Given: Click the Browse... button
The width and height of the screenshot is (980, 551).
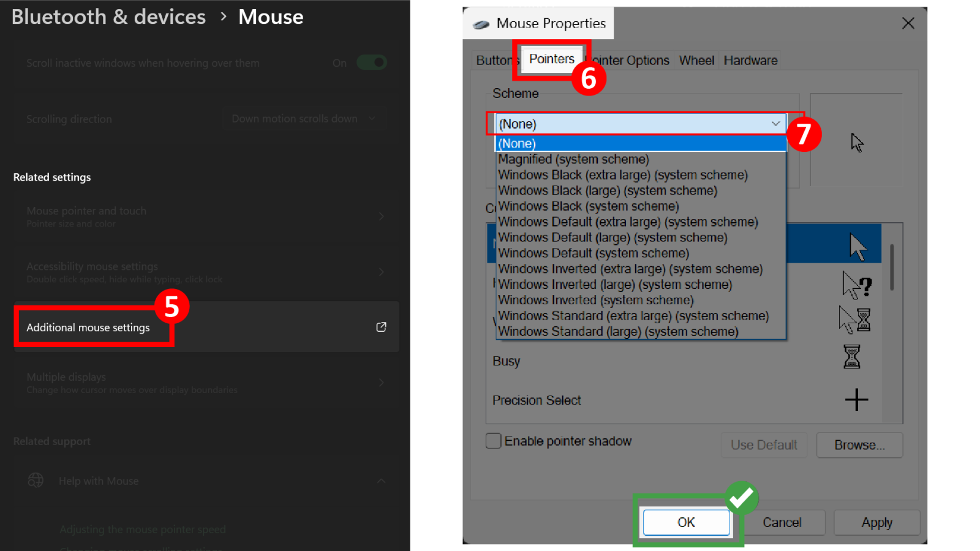Looking at the screenshot, I should tap(859, 445).
